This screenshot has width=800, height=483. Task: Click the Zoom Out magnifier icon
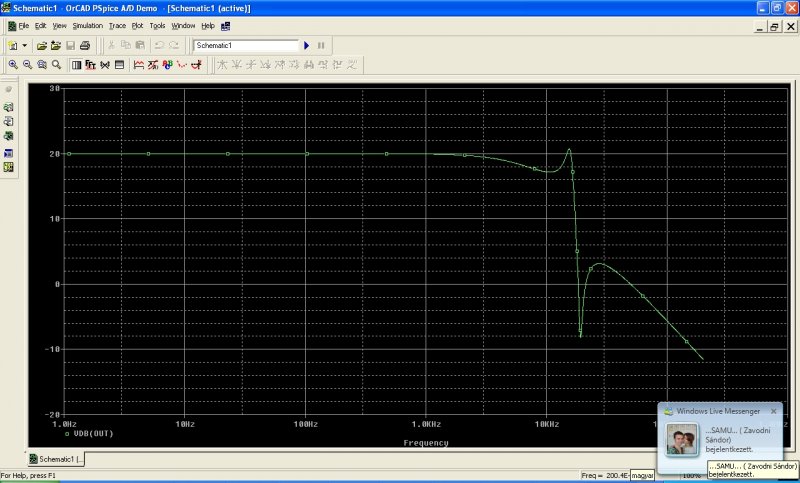pyautogui.click(x=28, y=65)
